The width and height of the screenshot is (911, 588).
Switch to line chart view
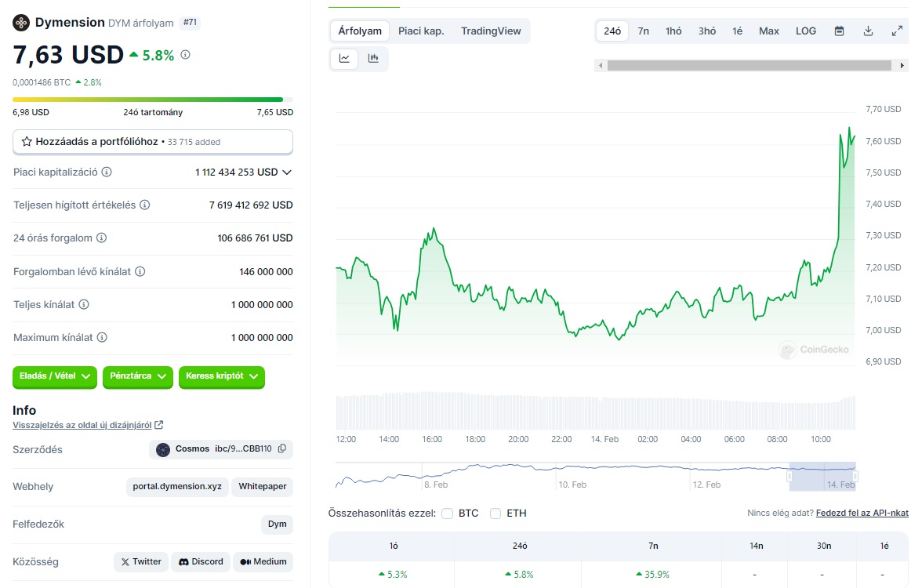click(x=344, y=58)
